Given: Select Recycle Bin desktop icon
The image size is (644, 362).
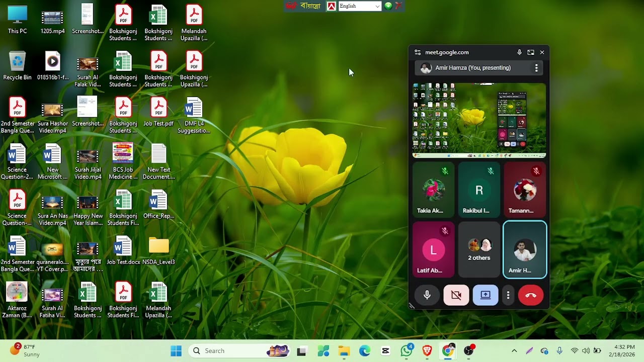Looking at the screenshot, I should (17, 66).
